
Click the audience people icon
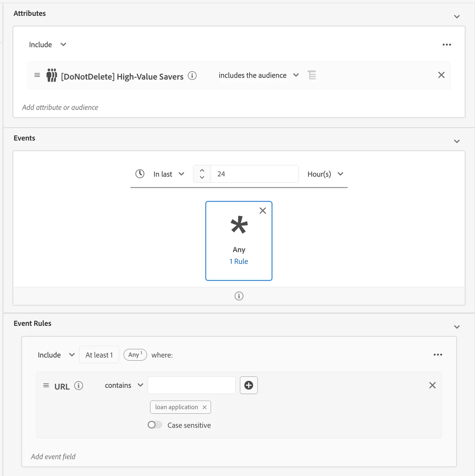coord(52,75)
